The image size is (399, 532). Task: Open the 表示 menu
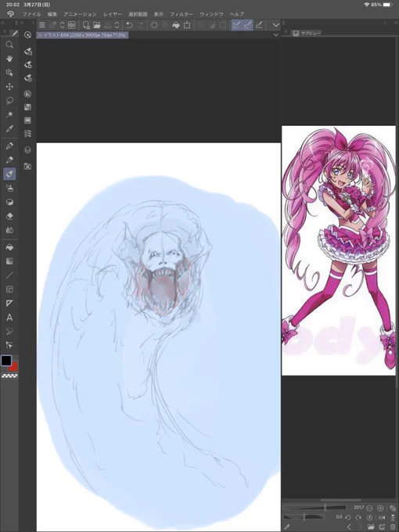pos(159,14)
